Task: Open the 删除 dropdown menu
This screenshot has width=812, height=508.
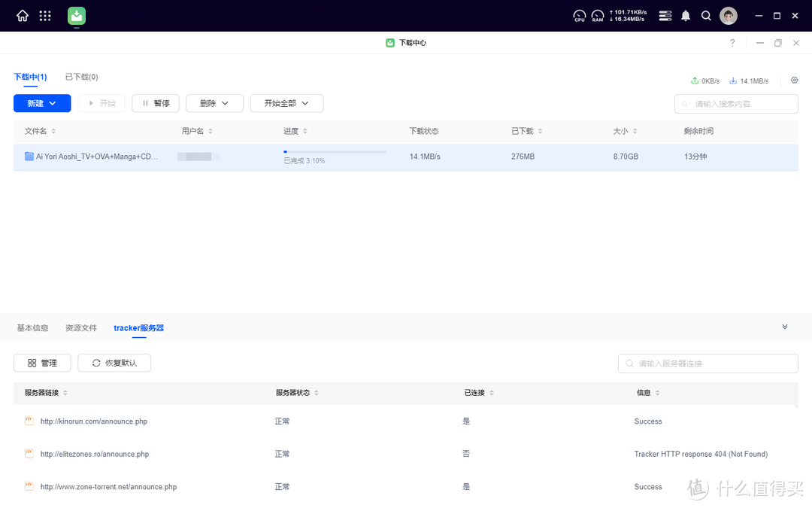Action: [214, 103]
